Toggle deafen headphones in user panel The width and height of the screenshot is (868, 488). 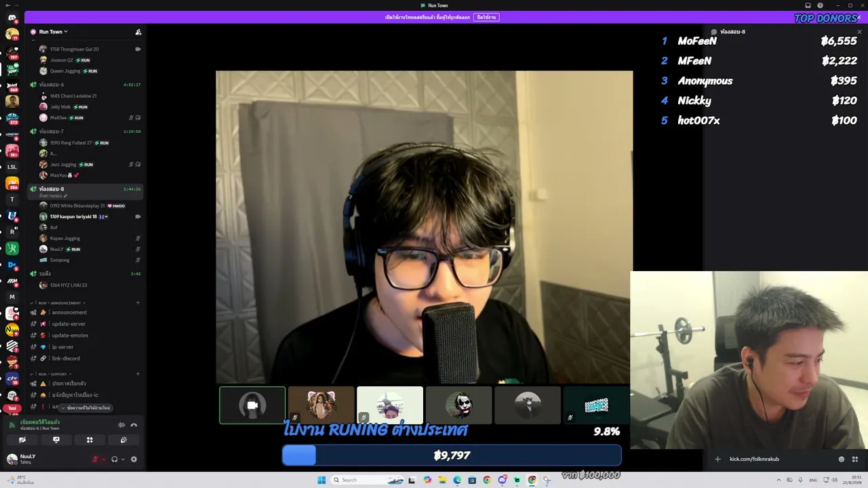(x=114, y=459)
